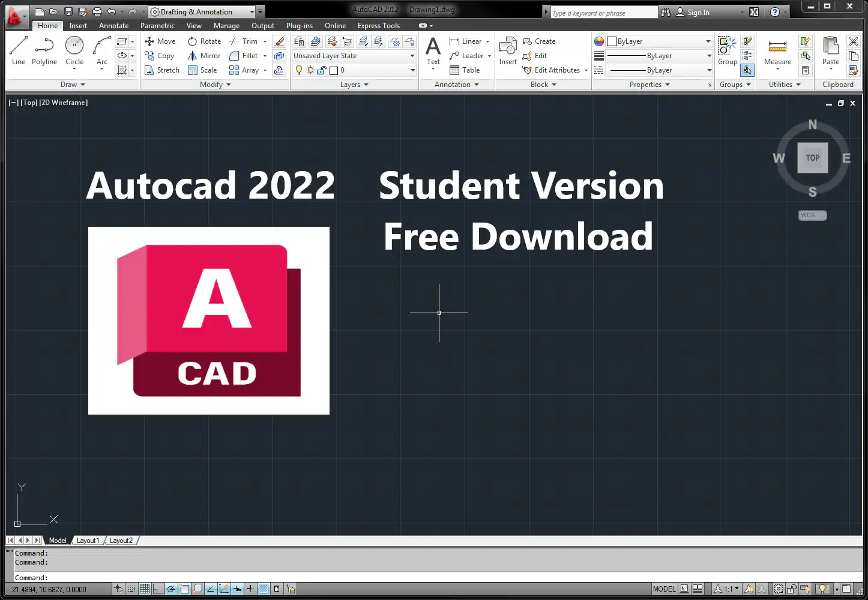Click Edit Attributes button
The height and width of the screenshot is (600, 868).
[552, 70]
